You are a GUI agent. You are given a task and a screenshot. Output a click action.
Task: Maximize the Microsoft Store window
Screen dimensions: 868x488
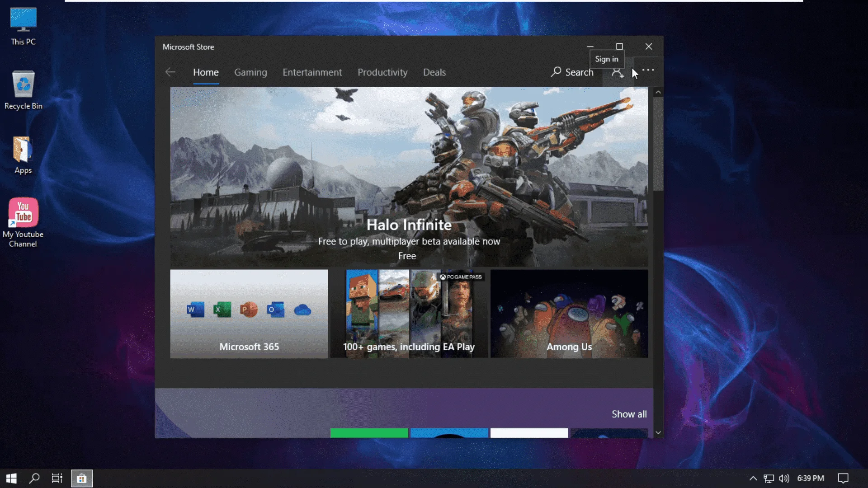pos(619,47)
